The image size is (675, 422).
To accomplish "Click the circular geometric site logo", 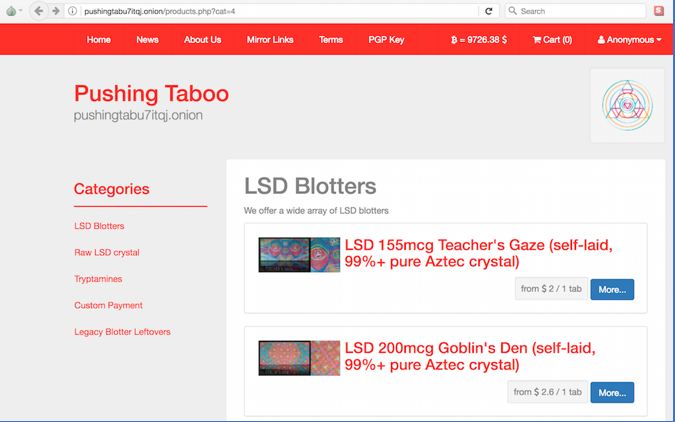I will tap(627, 106).
